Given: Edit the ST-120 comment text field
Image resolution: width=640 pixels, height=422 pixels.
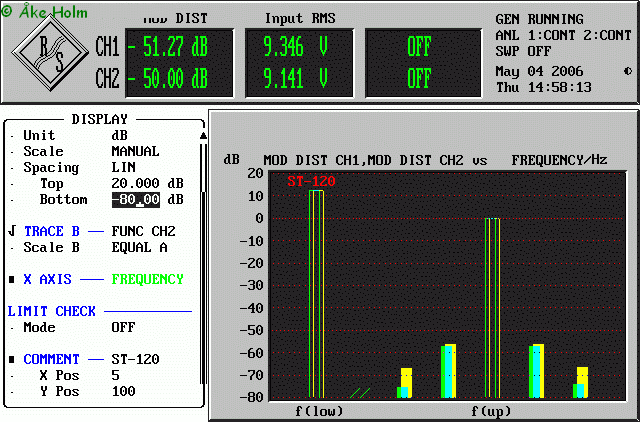Looking at the screenshot, I should point(135,359).
